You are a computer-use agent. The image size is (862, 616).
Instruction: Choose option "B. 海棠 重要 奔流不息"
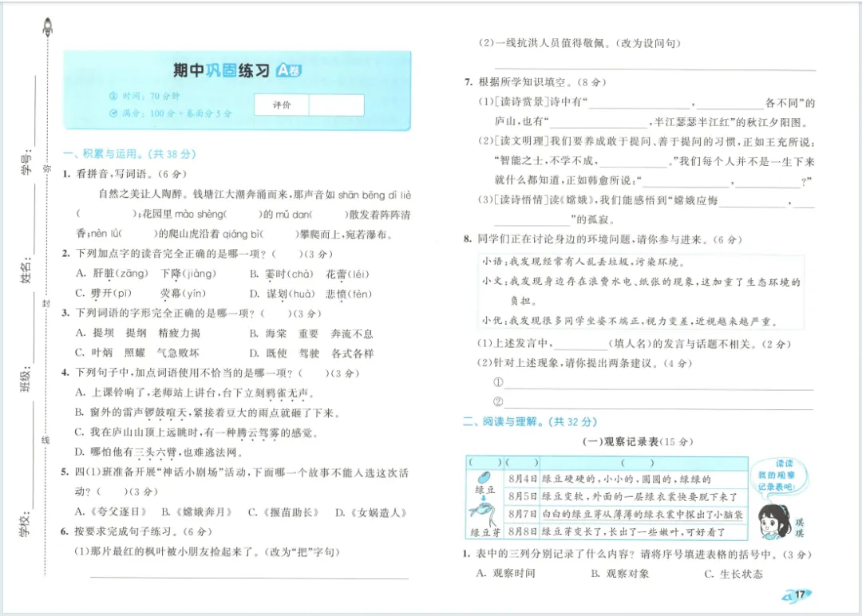point(311,333)
